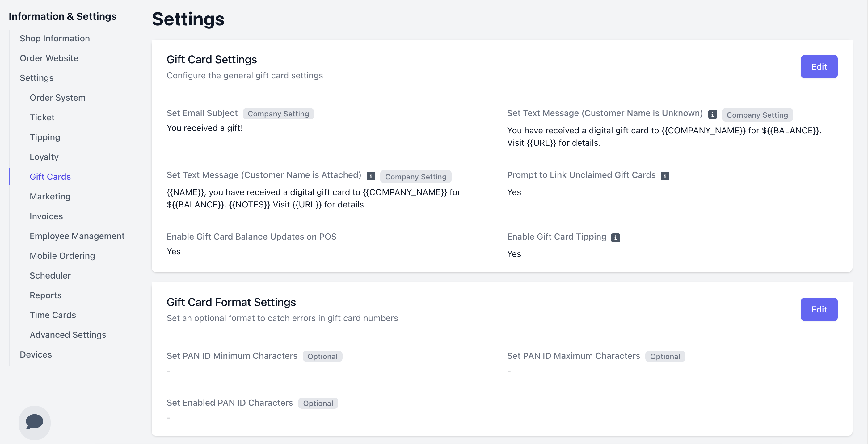Go to Marketing settings
The height and width of the screenshot is (444, 868).
coord(50,196)
